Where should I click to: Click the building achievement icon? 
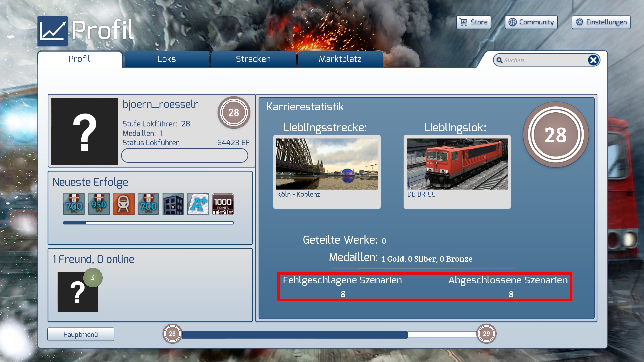[x=173, y=204]
